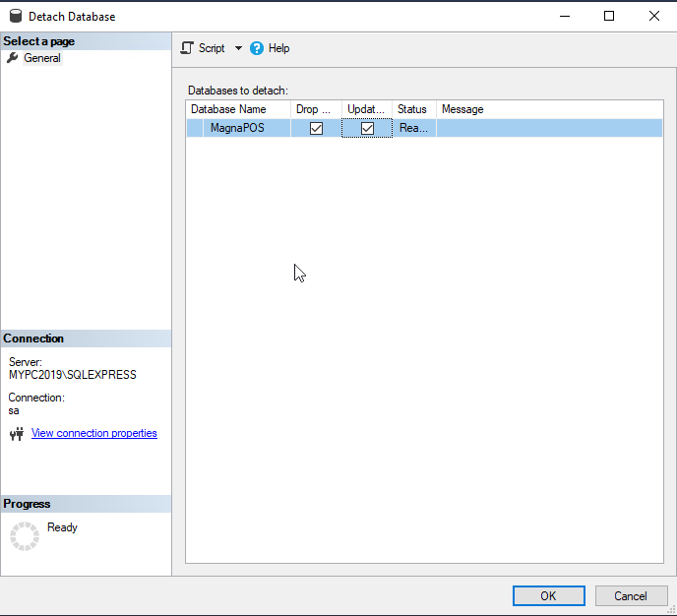Cancel the Detach Database dialog

631,595
